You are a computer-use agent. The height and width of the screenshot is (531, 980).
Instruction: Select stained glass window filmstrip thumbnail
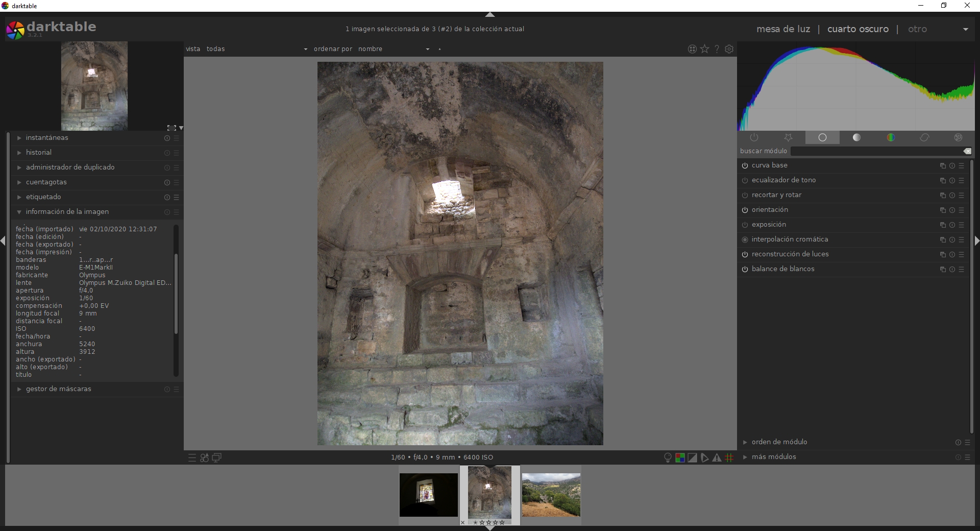pos(429,495)
